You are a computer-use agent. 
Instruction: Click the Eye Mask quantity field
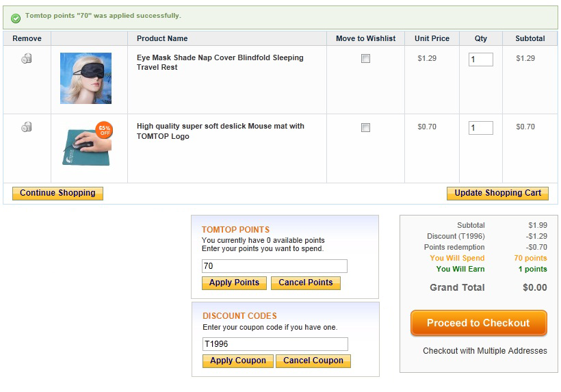480,60
